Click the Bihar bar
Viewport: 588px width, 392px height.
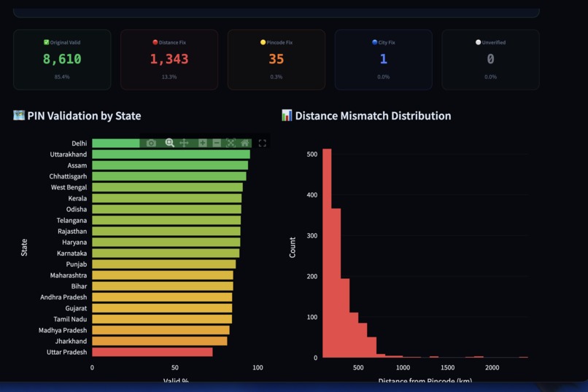point(163,286)
